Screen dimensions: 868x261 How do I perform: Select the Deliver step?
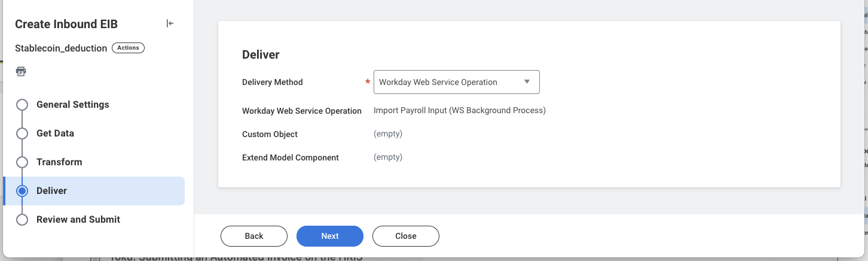point(94,191)
